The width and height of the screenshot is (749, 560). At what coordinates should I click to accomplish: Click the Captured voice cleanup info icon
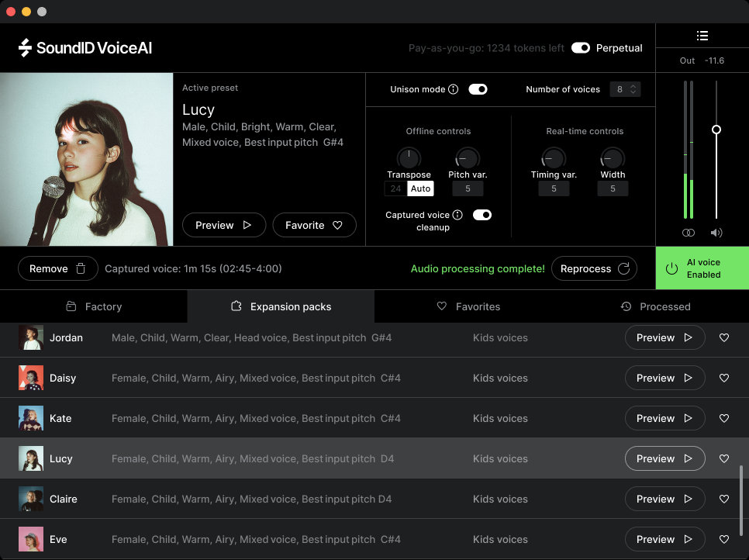point(457,215)
